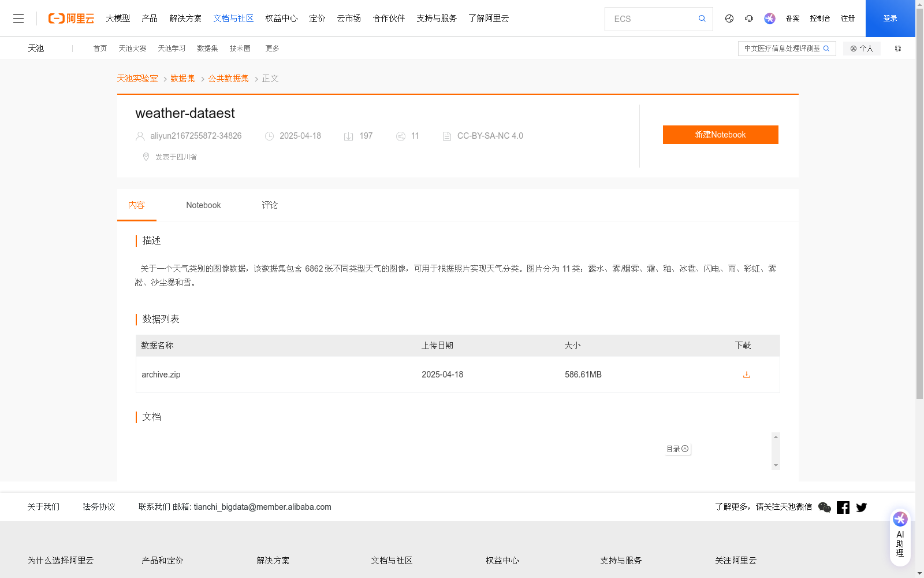
Task: Click the 控制台 console link
Action: pos(820,18)
